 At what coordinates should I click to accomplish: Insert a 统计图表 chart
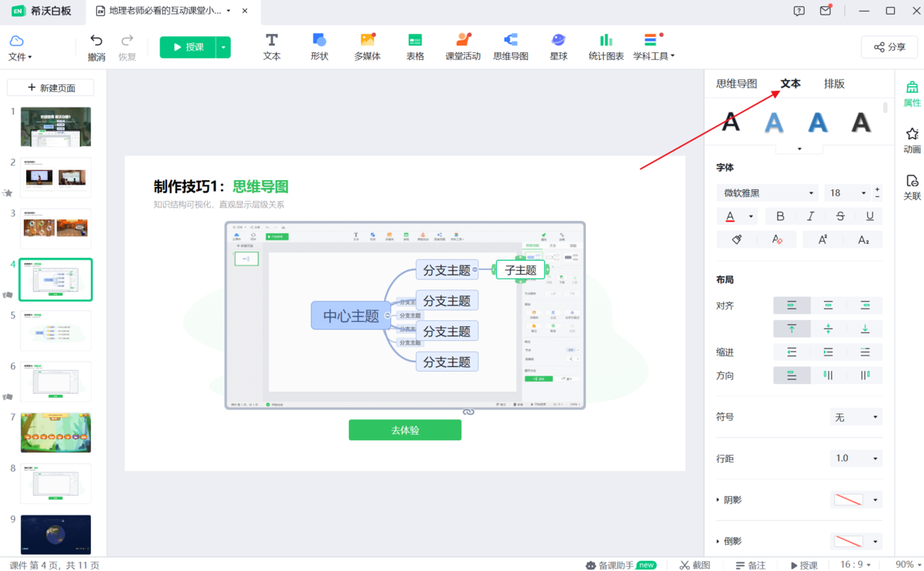[x=606, y=47]
